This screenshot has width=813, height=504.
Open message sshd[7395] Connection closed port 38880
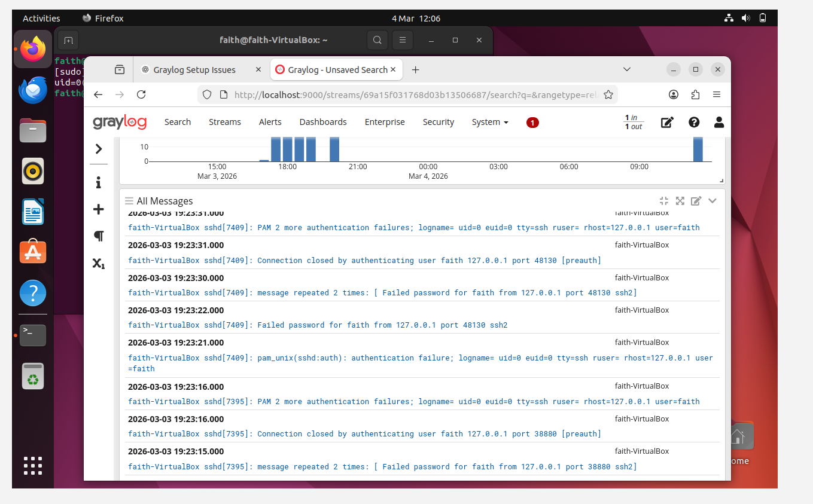pyautogui.click(x=364, y=434)
